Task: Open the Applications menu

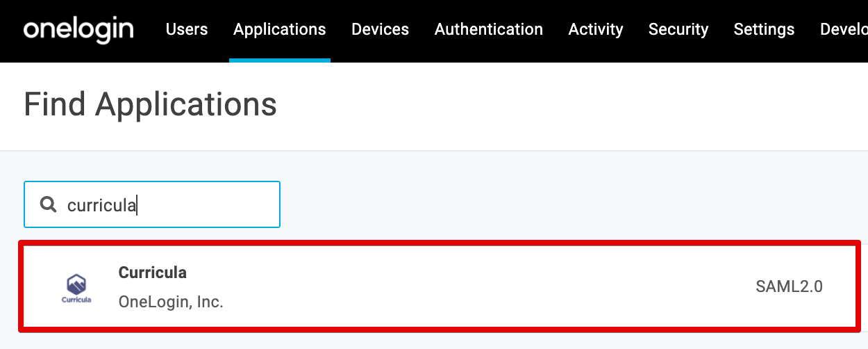Action: point(280,30)
